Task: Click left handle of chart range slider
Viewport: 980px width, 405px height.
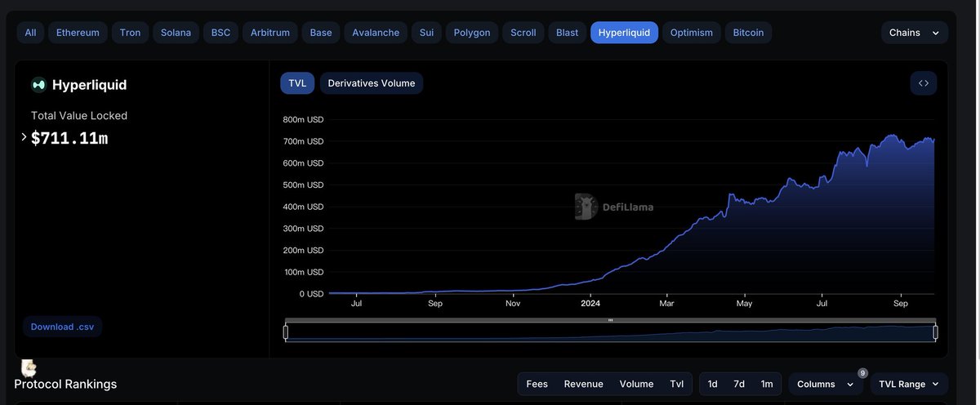Action: tap(286, 332)
